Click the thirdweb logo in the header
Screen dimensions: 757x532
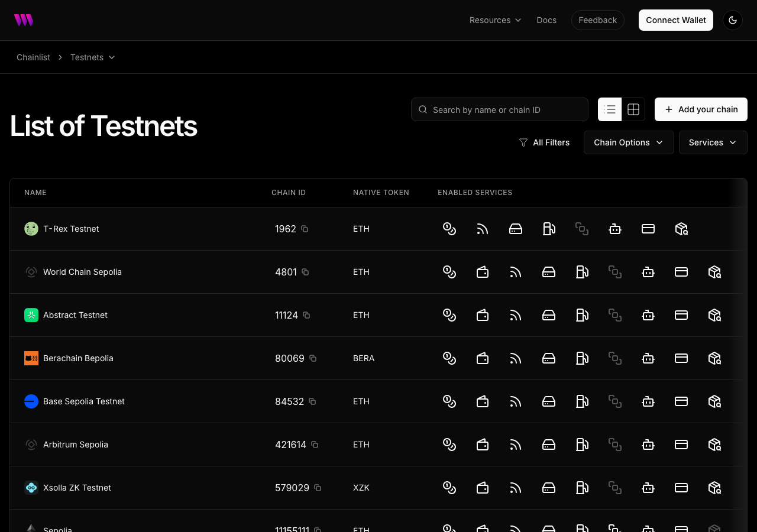(x=24, y=20)
